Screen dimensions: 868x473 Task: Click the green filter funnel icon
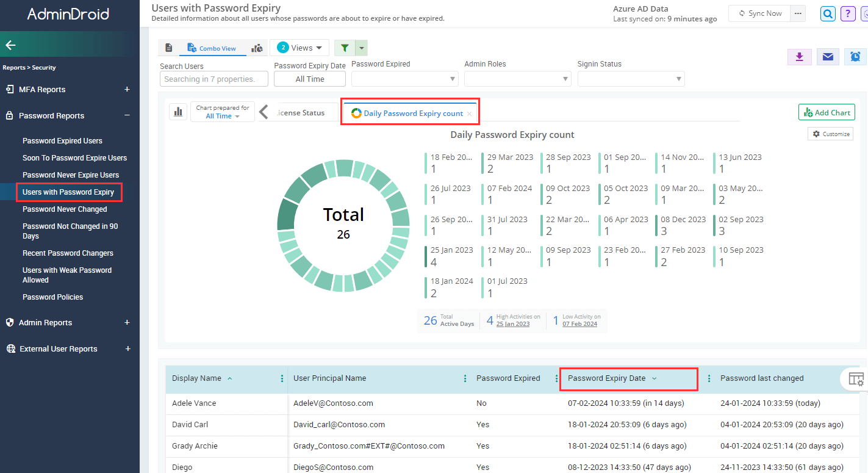point(345,48)
